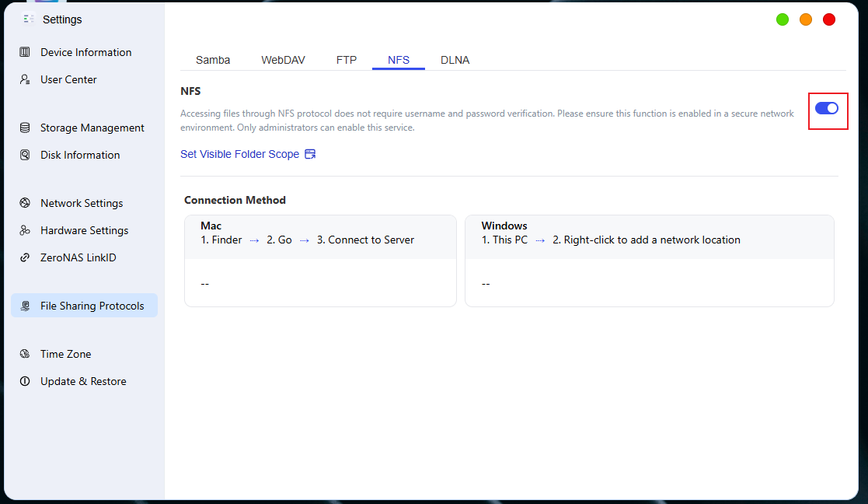Click the Mac connection method card
Image resolution: width=868 pixels, height=504 pixels.
pos(320,261)
